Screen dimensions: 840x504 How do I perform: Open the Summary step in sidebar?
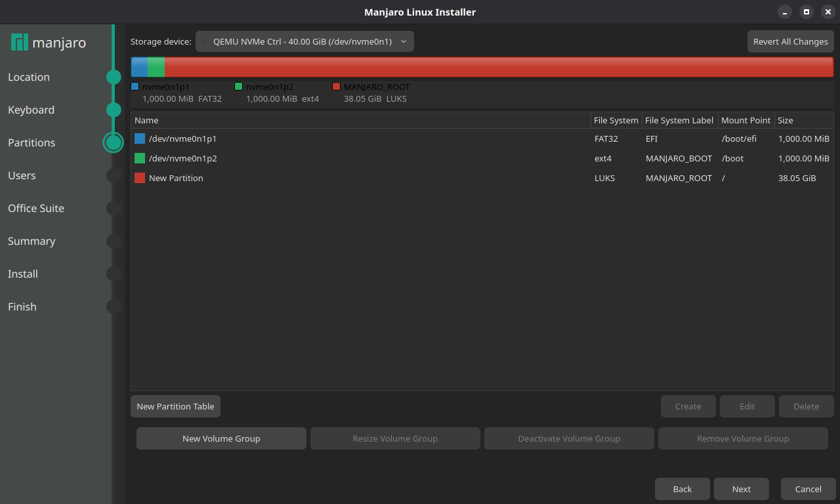(31, 241)
